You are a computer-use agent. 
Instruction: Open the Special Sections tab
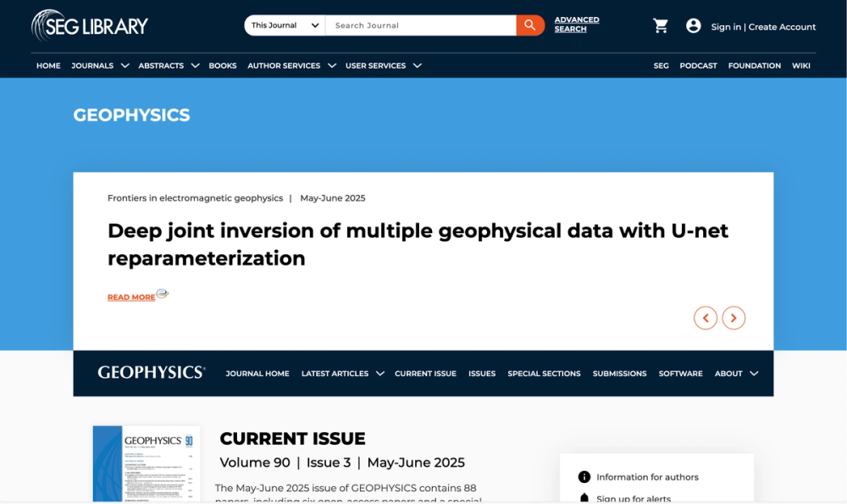point(544,374)
